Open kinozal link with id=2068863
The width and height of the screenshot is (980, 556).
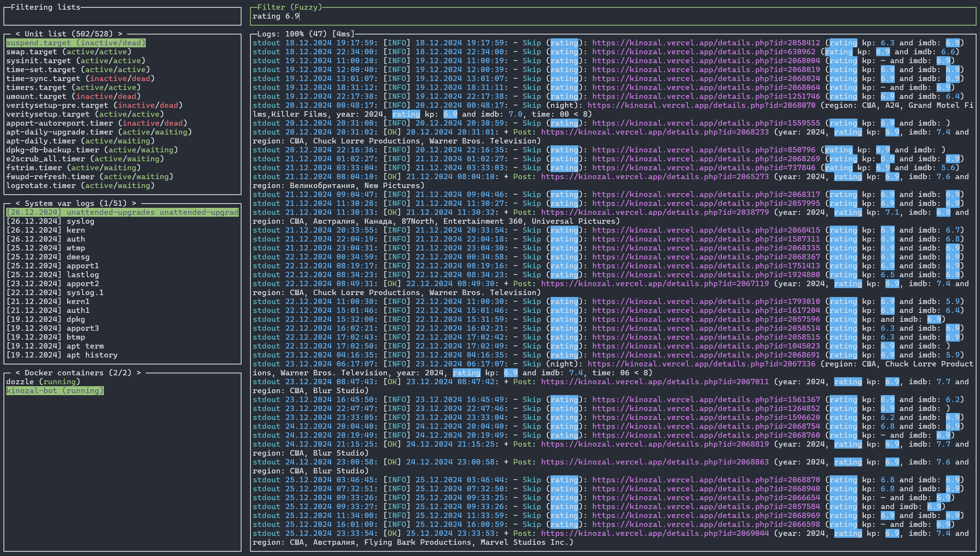(655, 462)
